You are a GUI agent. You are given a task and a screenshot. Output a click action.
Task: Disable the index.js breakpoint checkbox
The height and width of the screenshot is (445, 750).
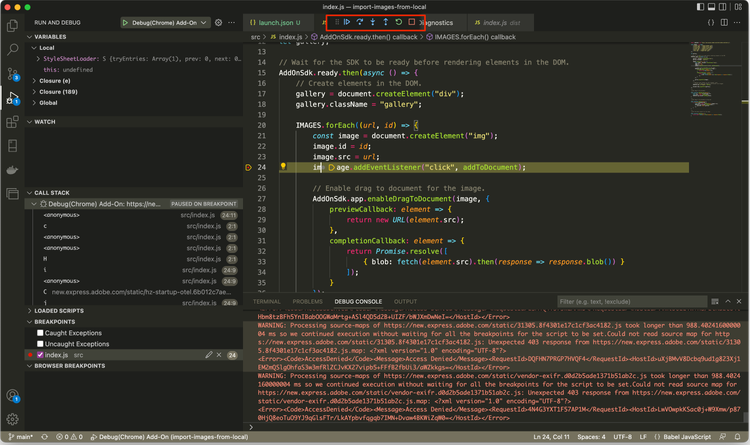[x=40, y=355]
